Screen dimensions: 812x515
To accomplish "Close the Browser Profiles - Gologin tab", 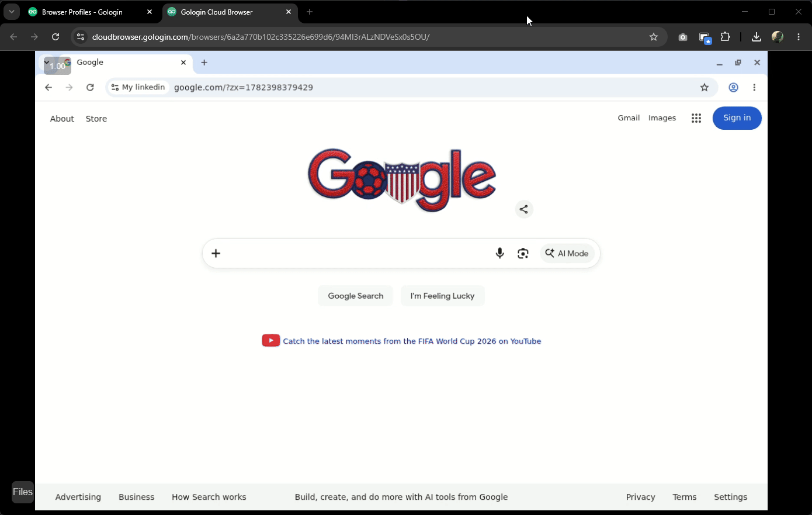I will (x=150, y=12).
